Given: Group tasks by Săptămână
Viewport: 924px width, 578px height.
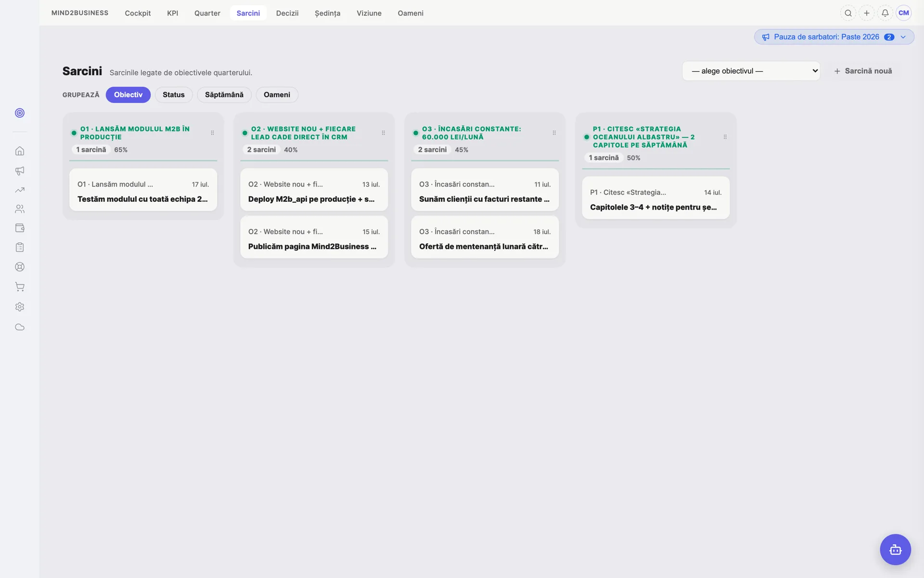Looking at the screenshot, I should click(224, 95).
